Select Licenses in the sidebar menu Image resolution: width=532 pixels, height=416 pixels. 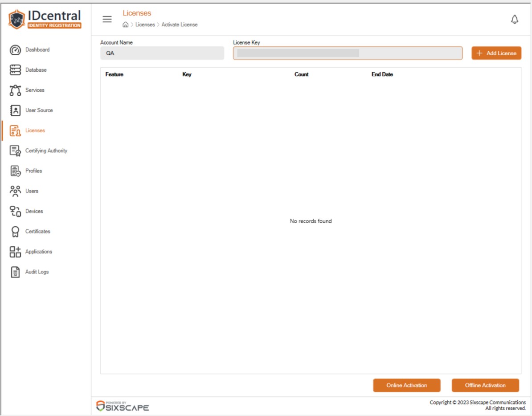(35, 131)
